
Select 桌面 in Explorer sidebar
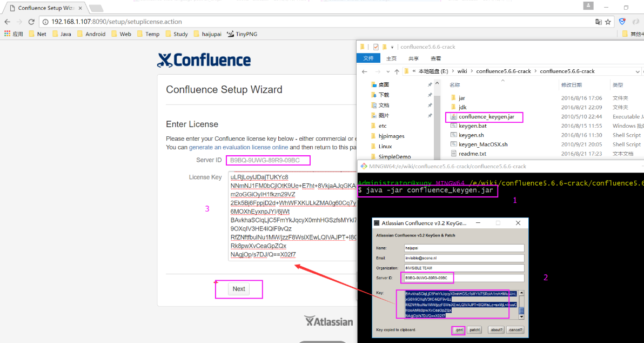click(380, 85)
